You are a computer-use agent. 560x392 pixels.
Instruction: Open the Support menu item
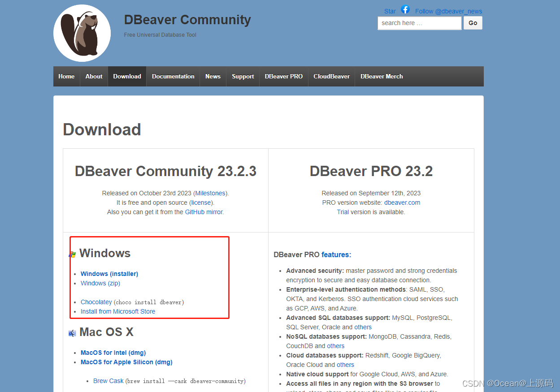(243, 77)
